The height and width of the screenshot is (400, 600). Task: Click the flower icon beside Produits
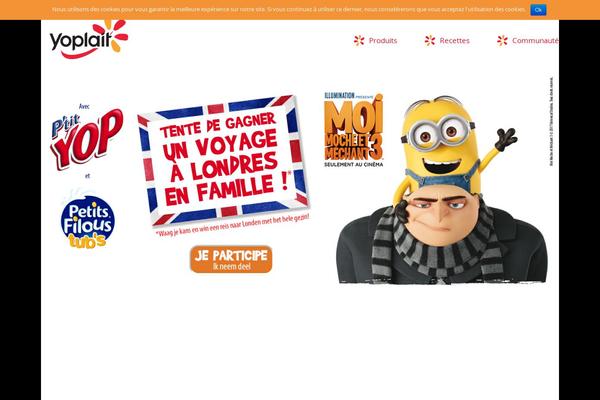pos(359,41)
